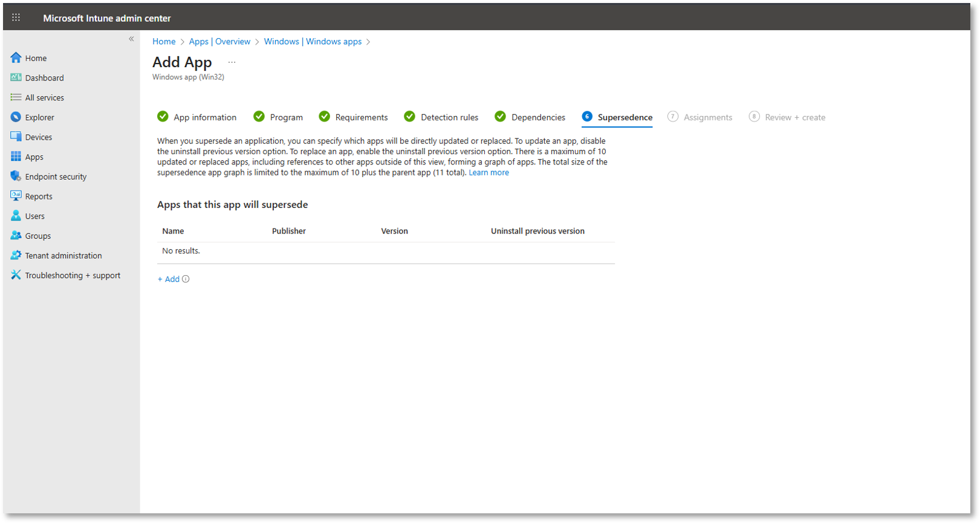Click breadcrumb chevron after Windows apps
Screen dimensions: 980x523
point(368,42)
